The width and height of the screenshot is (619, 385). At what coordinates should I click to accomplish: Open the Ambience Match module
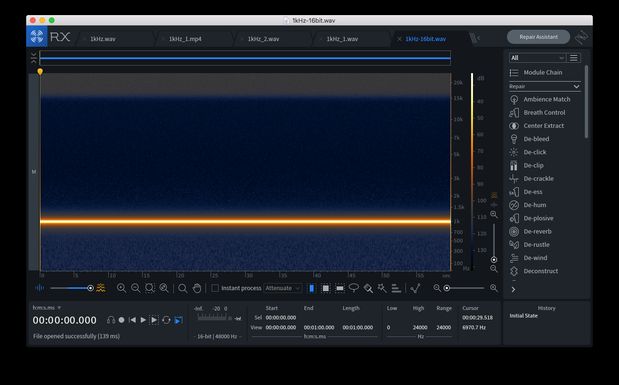[x=540, y=100]
